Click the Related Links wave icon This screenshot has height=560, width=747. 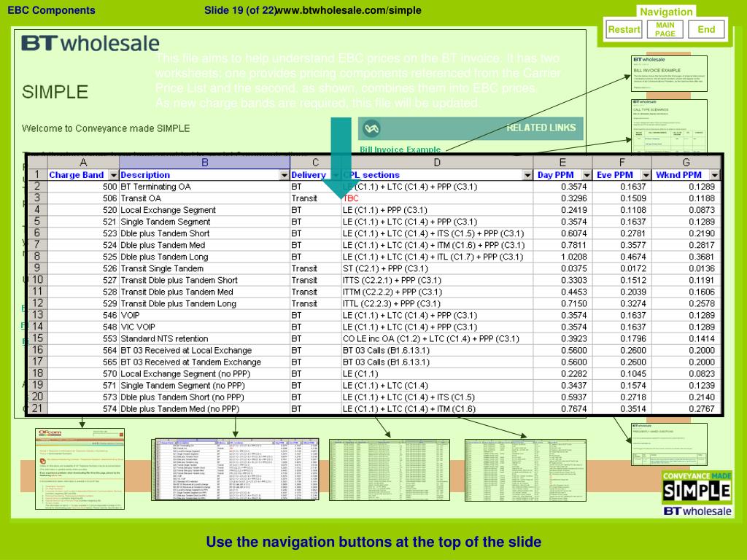[371, 128]
